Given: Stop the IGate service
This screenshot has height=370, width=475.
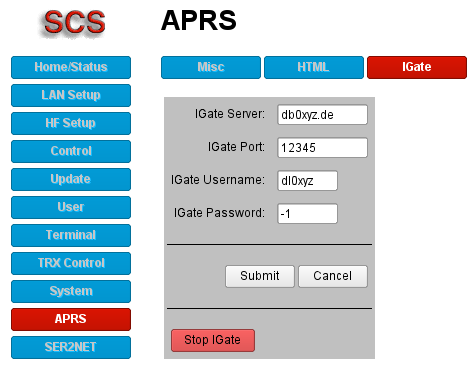Looking at the screenshot, I should tap(213, 340).
